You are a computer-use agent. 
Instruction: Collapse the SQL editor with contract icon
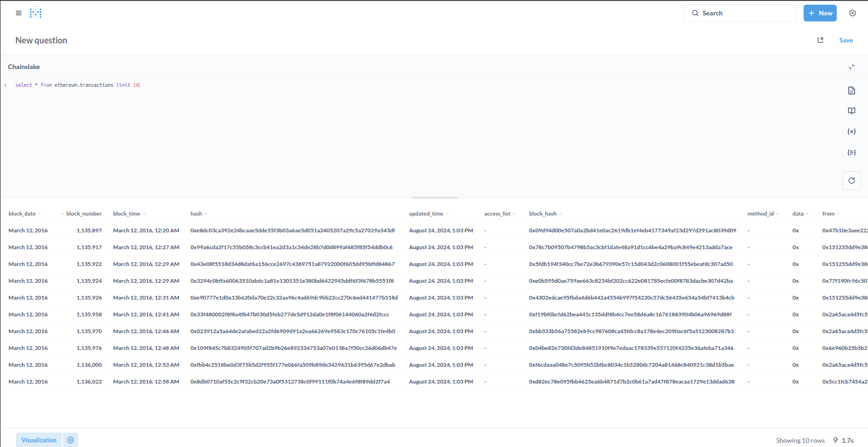pyautogui.click(x=852, y=67)
